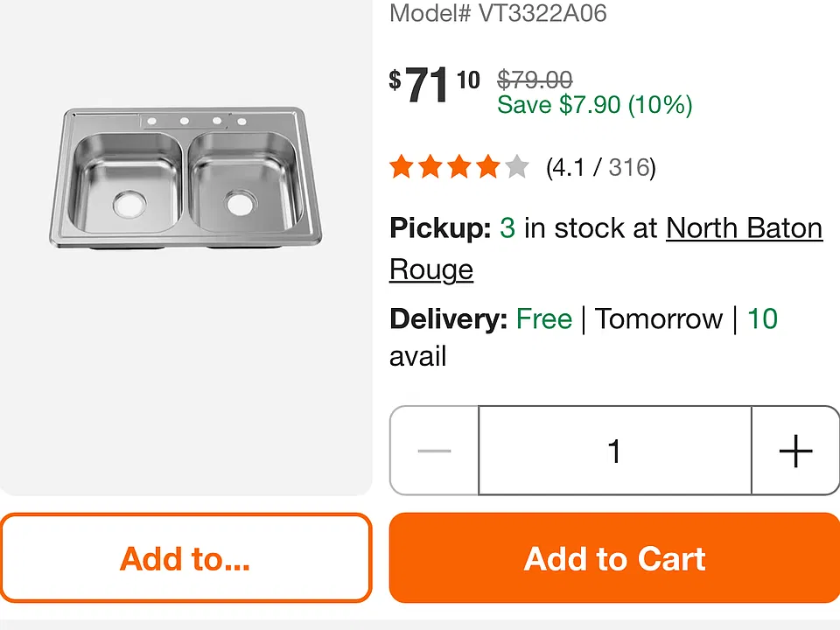Click the first orange rating star

point(402,166)
